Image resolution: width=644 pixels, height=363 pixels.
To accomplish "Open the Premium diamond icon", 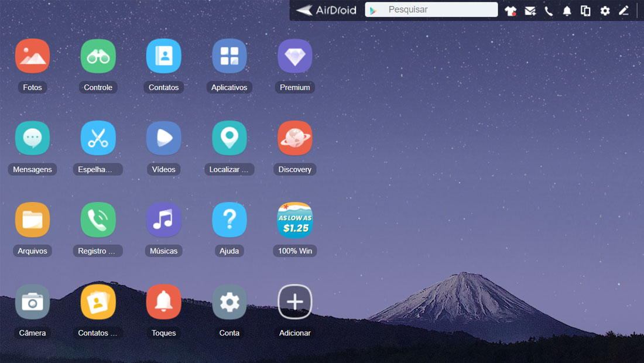I will click(295, 56).
